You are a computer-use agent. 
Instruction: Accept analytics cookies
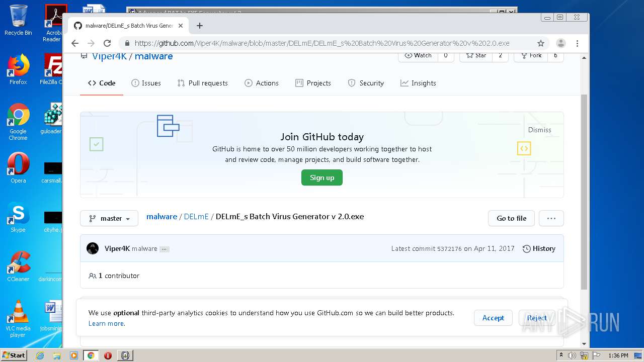pos(493,318)
